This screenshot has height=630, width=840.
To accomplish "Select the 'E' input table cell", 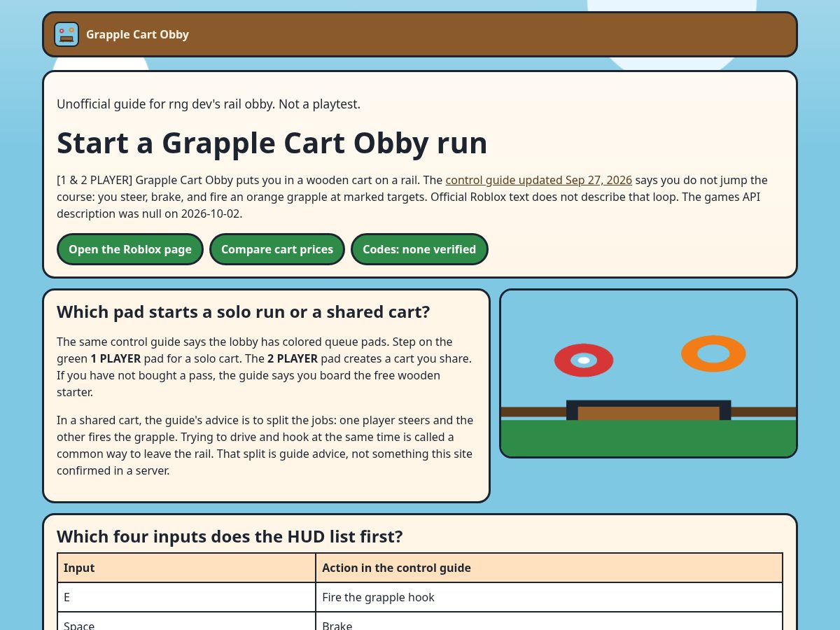I will [x=187, y=597].
